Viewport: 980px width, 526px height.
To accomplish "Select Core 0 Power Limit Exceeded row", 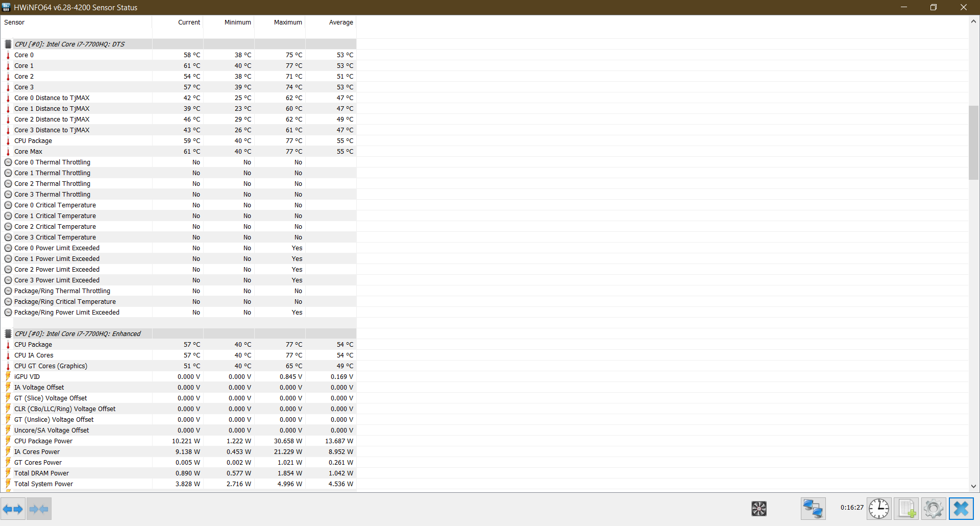I will (x=179, y=248).
